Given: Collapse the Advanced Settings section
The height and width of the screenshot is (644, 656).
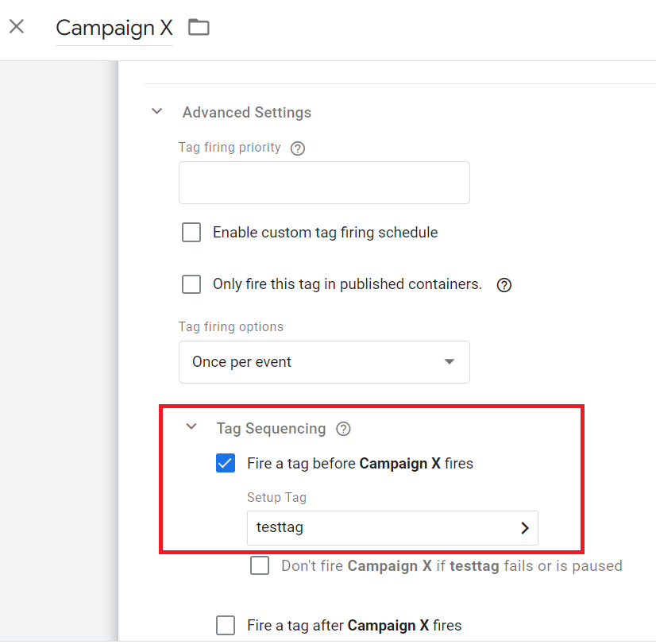Looking at the screenshot, I should pyautogui.click(x=157, y=112).
